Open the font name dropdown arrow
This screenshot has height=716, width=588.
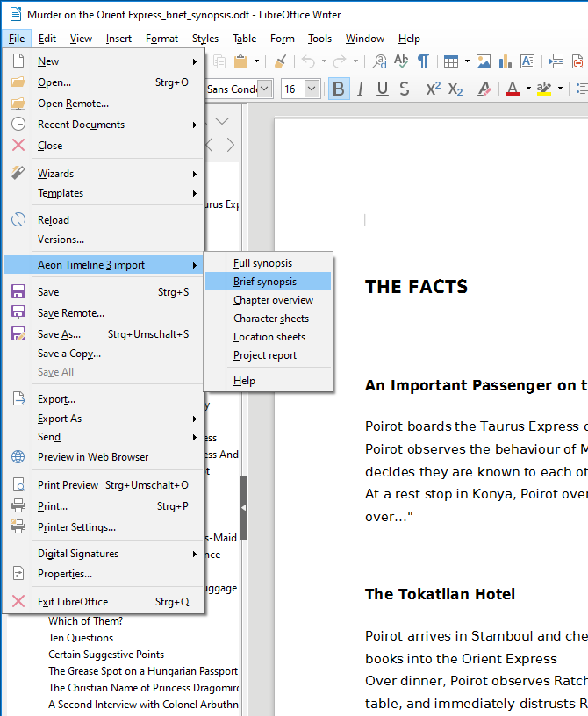[264, 89]
